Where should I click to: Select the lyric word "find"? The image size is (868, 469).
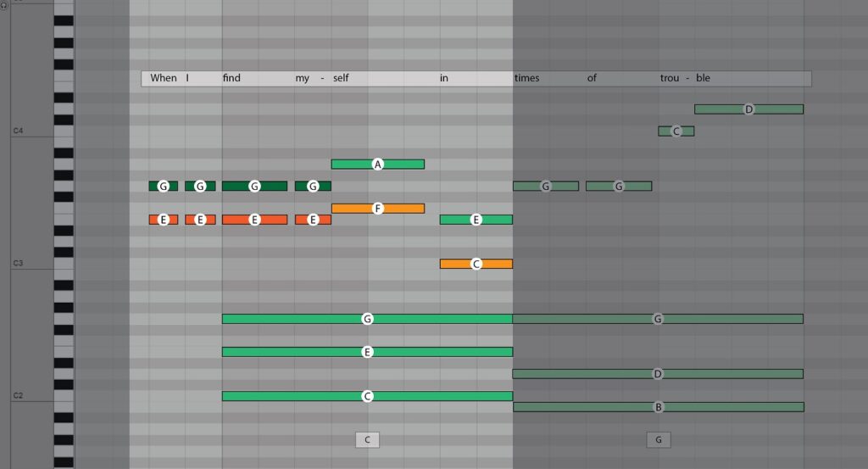click(x=231, y=78)
